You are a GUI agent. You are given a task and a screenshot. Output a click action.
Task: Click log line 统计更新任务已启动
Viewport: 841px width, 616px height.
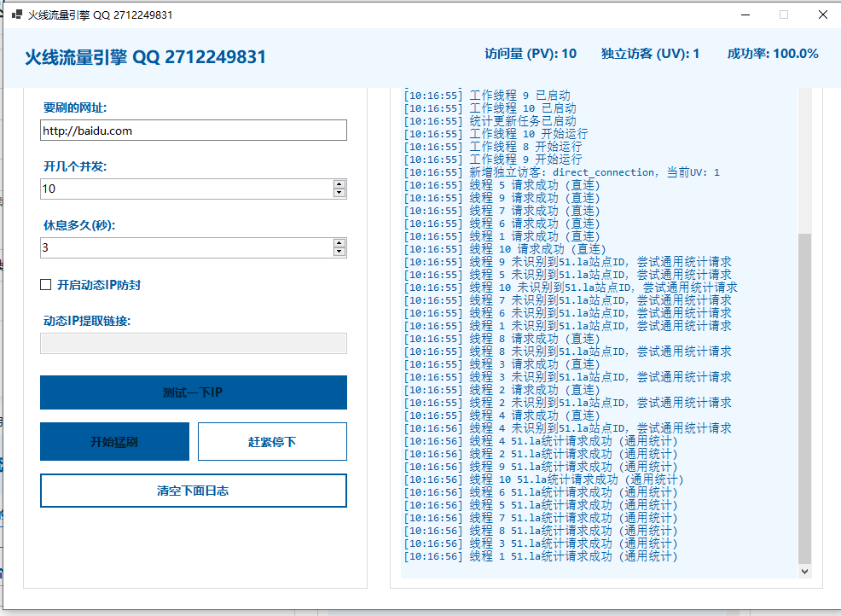(490, 121)
